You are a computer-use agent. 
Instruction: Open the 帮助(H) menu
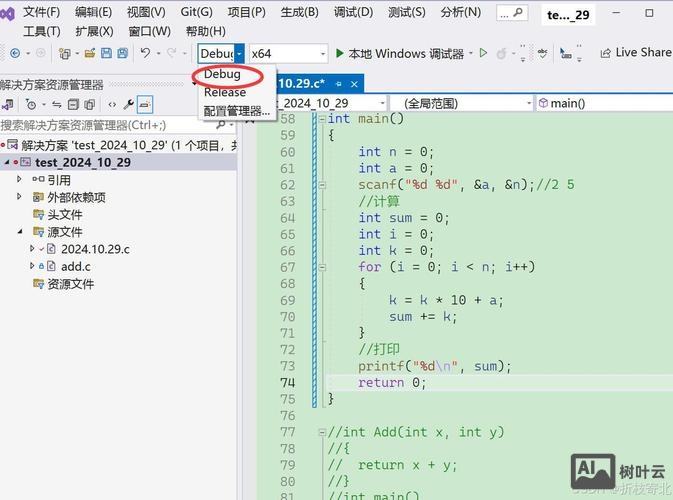click(x=206, y=31)
